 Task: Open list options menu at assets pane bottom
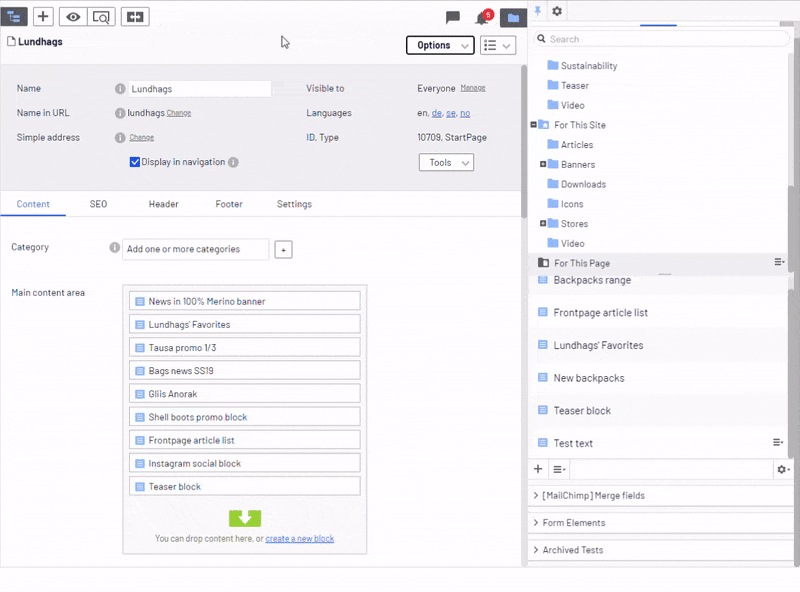click(559, 469)
